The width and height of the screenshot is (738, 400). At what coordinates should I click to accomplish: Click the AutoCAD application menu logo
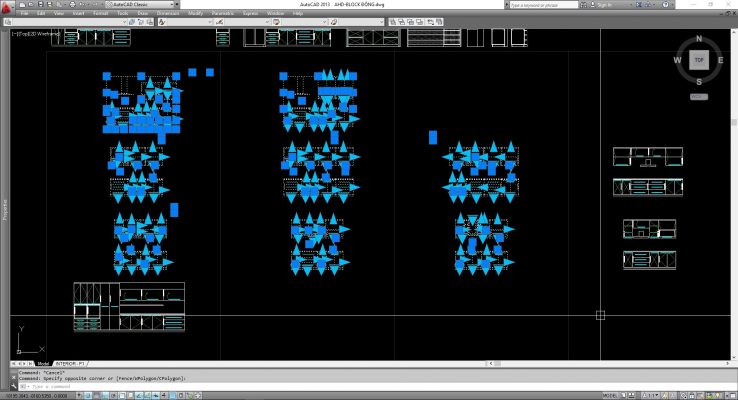[x=6, y=6]
